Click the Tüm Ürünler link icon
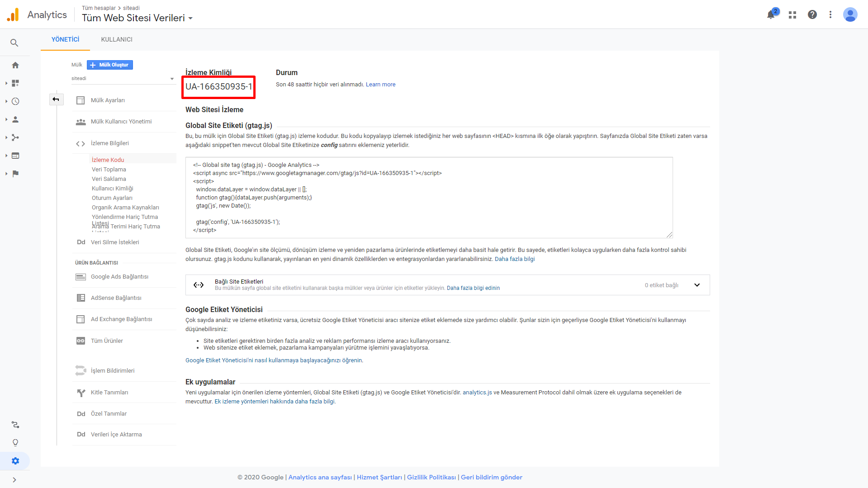This screenshot has width=868, height=488. pos(81,341)
